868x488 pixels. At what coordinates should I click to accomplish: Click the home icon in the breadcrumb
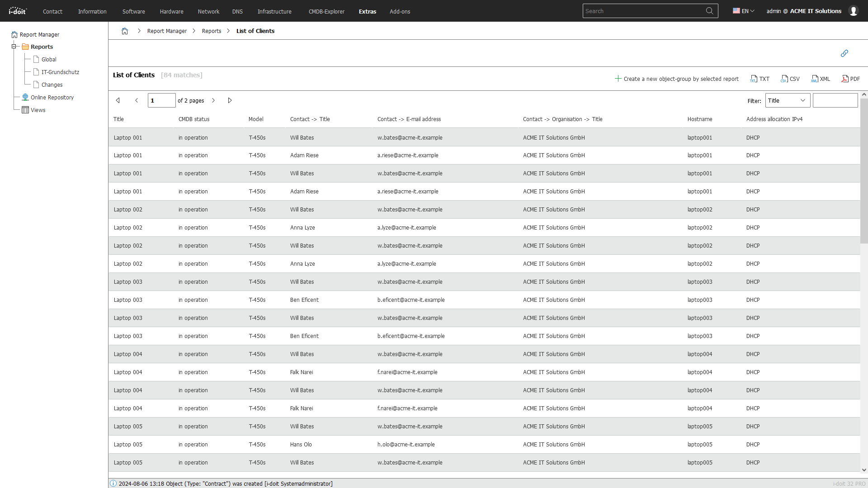click(x=125, y=31)
